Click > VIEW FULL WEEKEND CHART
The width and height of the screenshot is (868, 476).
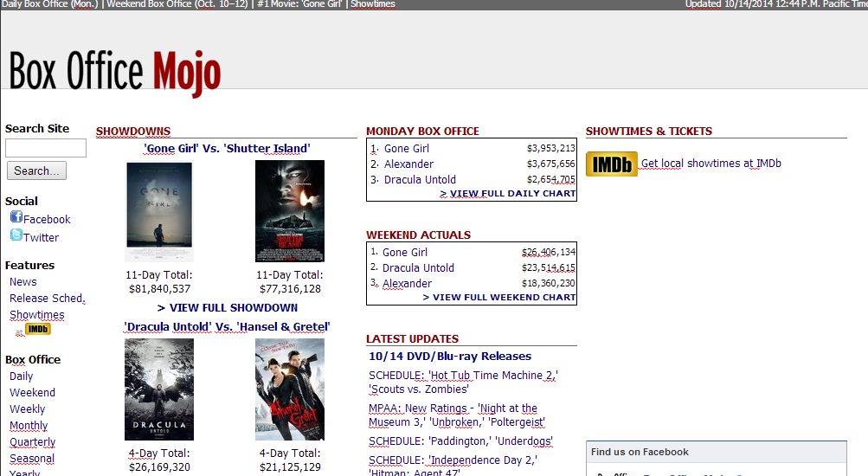pos(499,297)
